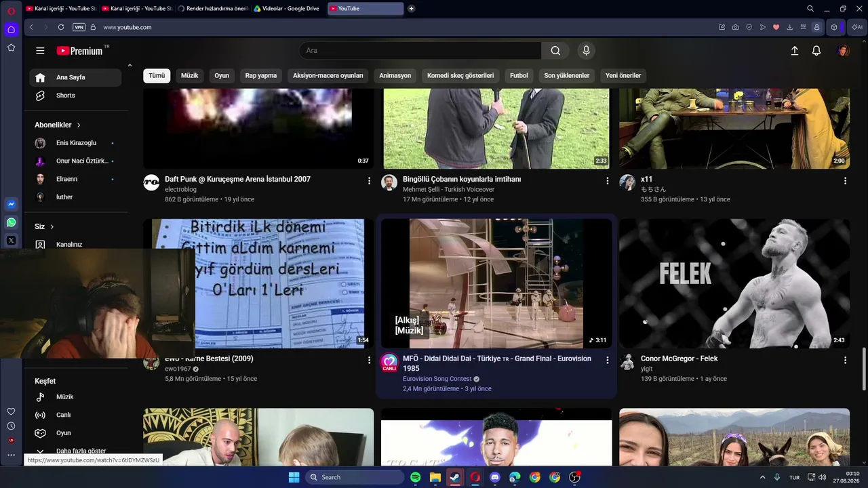Screen dimensions: 868x488
Task: Select the Aksiyon-macera oyunları filter chip
Action: click(328, 75)
